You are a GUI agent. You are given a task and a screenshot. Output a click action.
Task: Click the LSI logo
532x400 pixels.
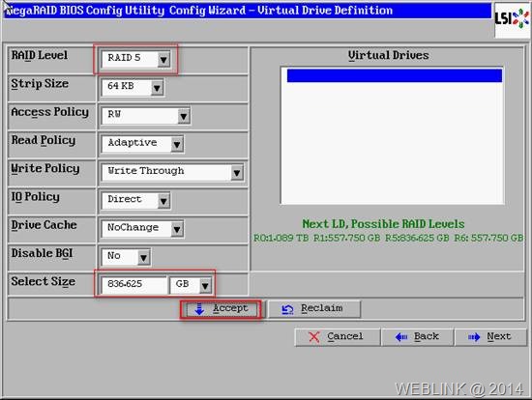pyautogui.click(x=513, y=18)
